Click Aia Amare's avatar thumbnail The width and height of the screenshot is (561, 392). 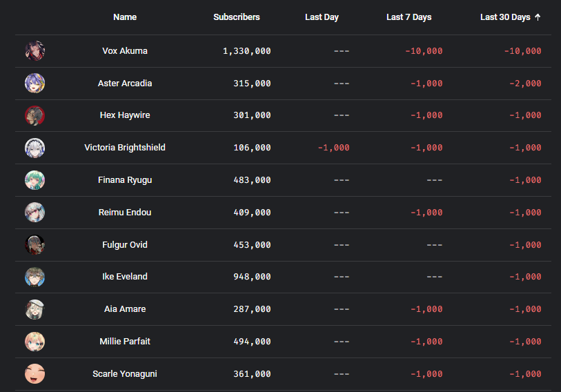(x=35, y=309)
